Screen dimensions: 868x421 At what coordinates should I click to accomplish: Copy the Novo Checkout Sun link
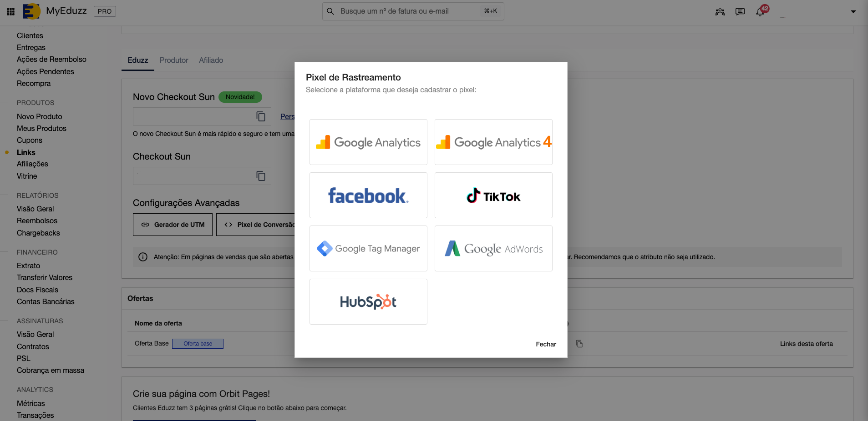click(x=261, y=116)
